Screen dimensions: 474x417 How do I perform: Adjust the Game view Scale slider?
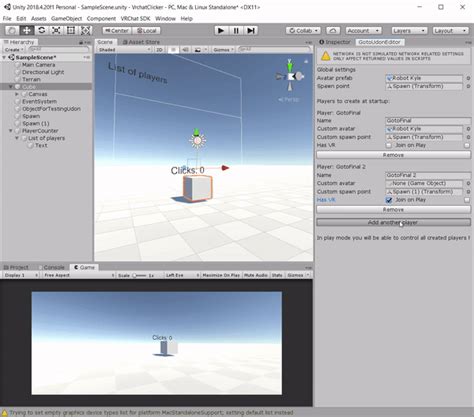coord(140,275)
